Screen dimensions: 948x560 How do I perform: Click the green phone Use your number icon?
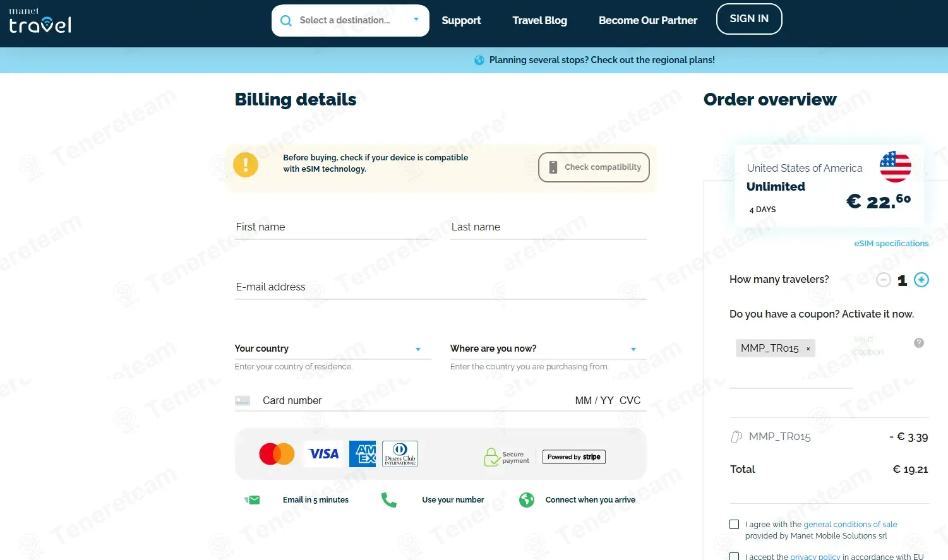pyautogui.click(x=389, y=500)
